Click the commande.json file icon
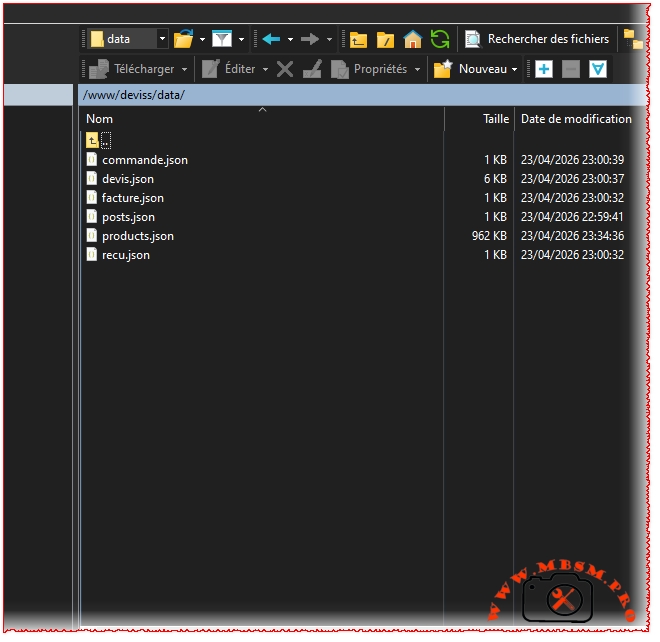Image resolution: width=660 pixels, height=642 pixels. tap(91, 160)
